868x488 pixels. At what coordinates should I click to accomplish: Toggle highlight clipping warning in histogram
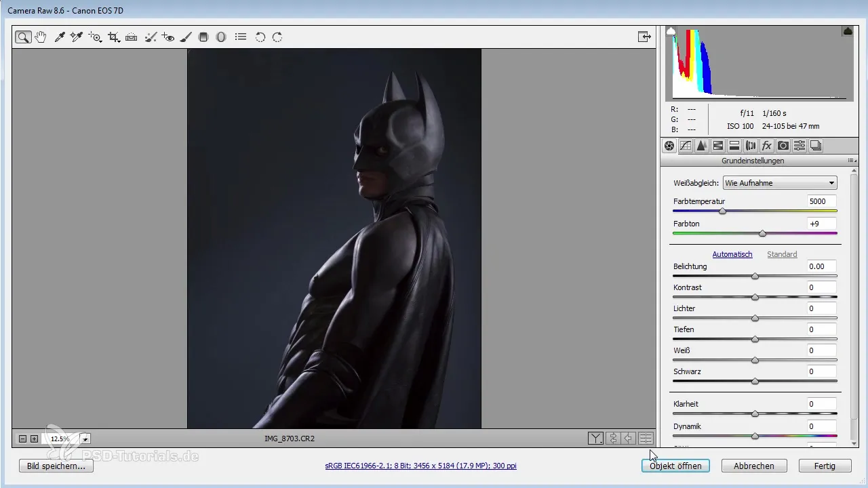[x=848, y=31]
